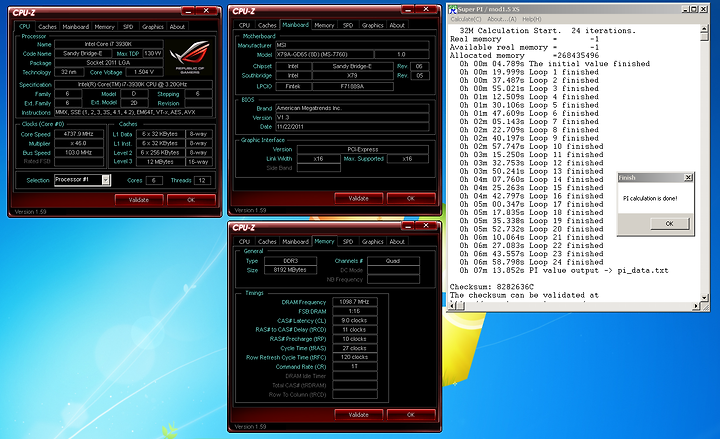
Task: Click the PI value output pi_data.txt line
Action: (x=564, y=270)
